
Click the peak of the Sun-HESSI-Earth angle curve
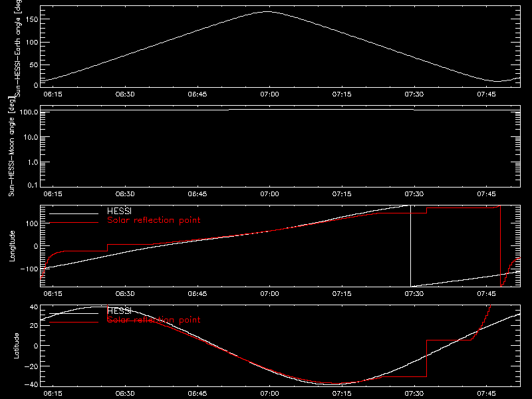click(x=268, y=12)
